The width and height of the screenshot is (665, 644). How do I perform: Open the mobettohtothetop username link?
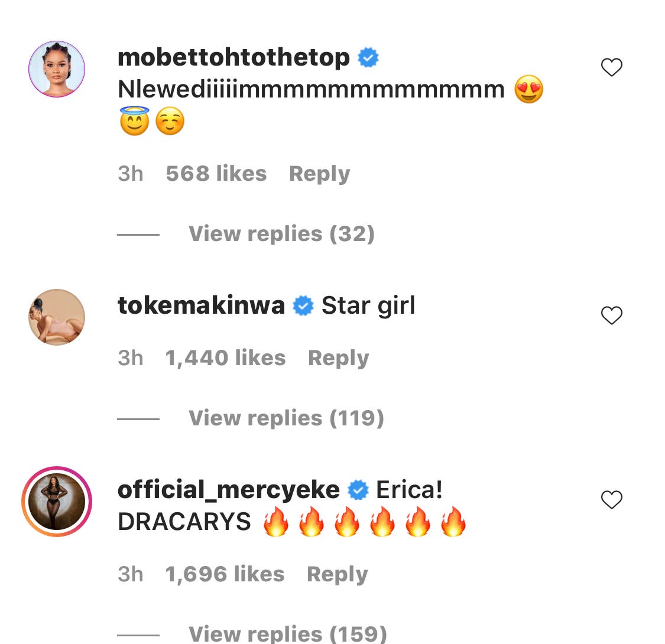(x=233, y=58)
